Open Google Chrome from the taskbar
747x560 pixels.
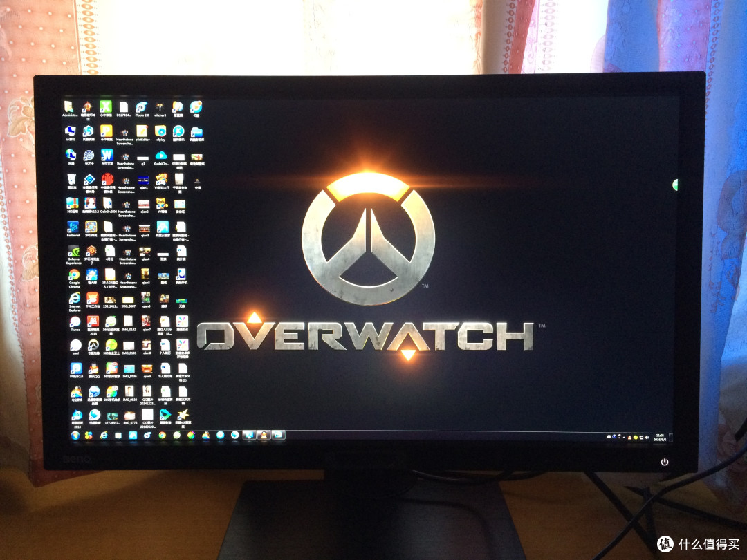coord(163,436)
